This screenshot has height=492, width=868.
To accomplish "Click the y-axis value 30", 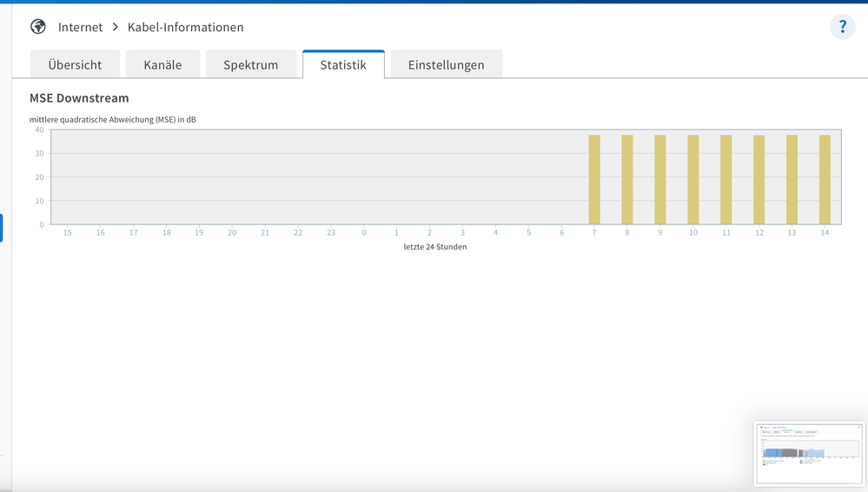I will click(39, 154).
